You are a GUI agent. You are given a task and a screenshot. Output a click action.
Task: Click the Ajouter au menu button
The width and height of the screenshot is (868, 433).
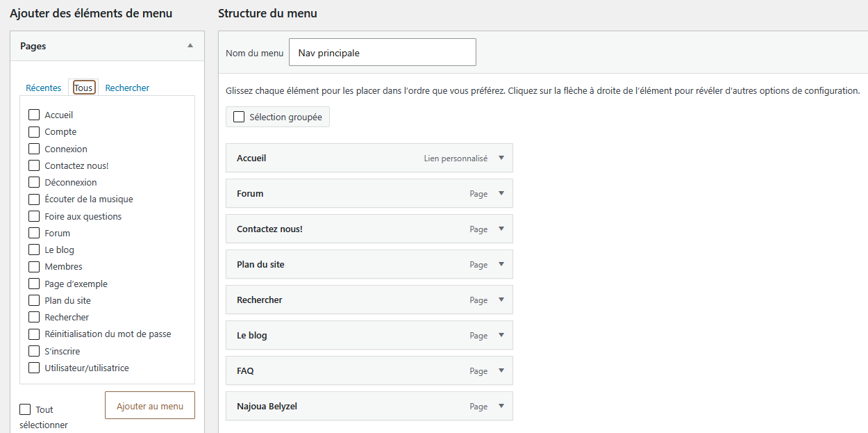[150, 406]
